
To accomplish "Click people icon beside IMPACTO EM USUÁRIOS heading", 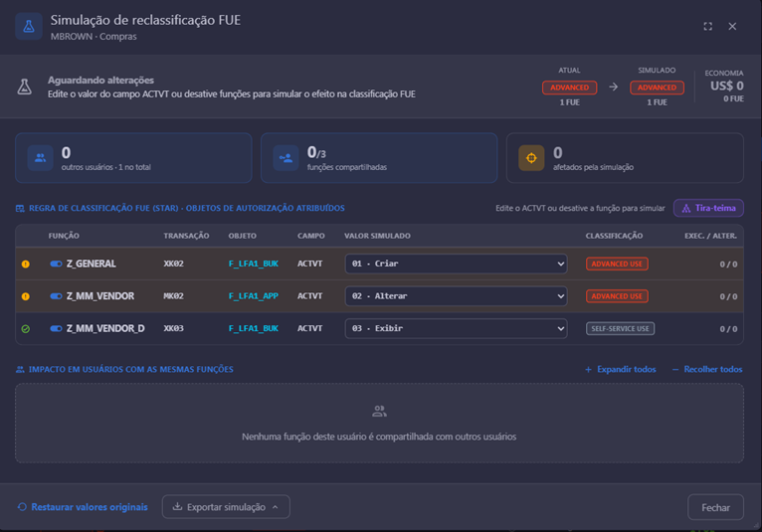I will coord(20,370).
